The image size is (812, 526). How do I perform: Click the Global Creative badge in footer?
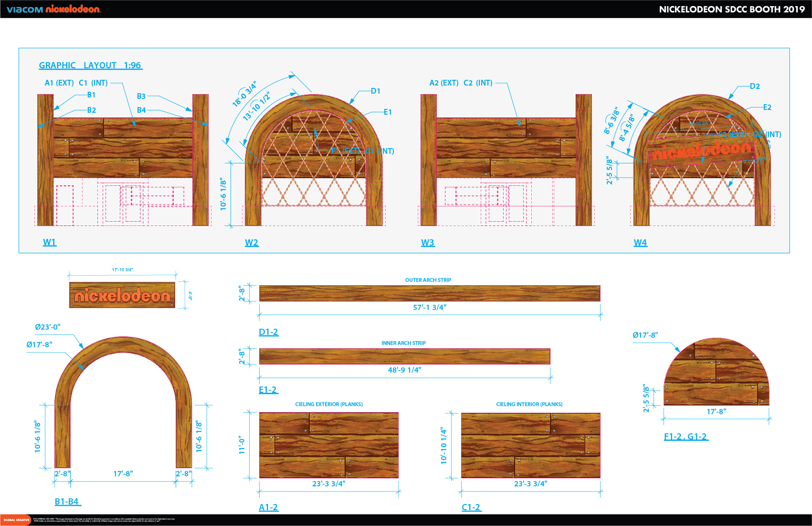tap(16, 520)
